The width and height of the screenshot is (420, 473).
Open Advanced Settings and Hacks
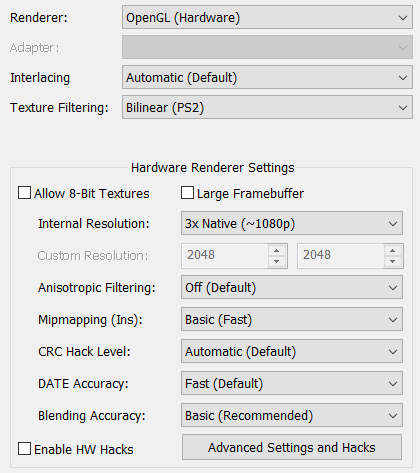(292, 447)
